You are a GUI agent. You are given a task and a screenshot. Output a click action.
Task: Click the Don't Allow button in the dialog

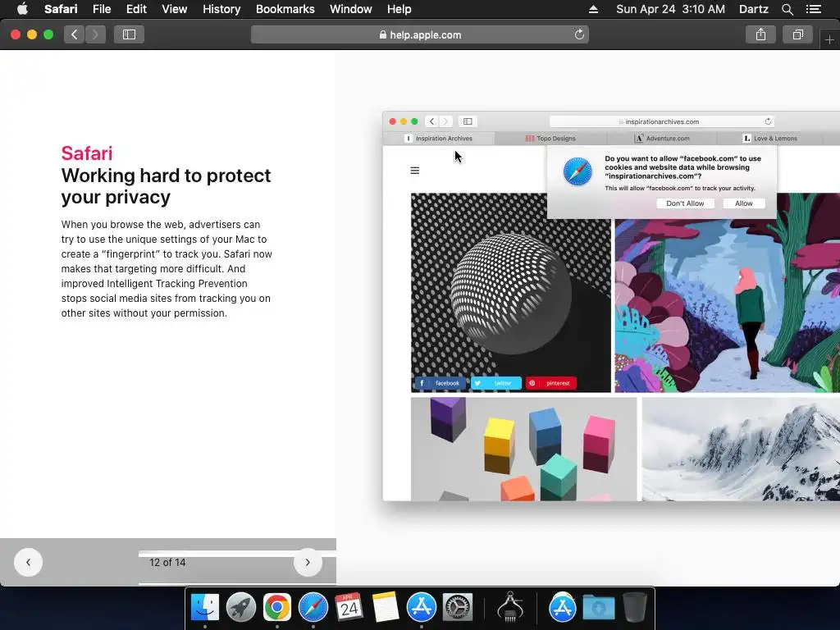point(685,203)
